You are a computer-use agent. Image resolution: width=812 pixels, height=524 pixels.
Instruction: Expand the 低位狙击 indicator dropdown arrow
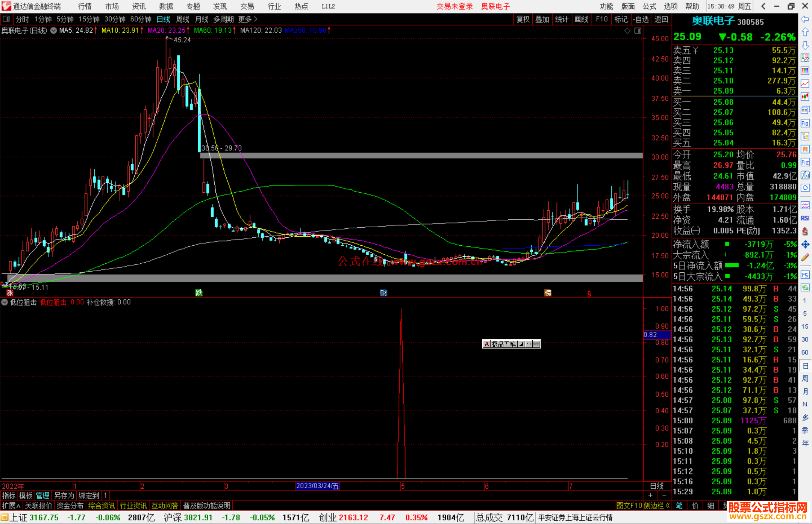pyautogui.click(x=5, y=302)
